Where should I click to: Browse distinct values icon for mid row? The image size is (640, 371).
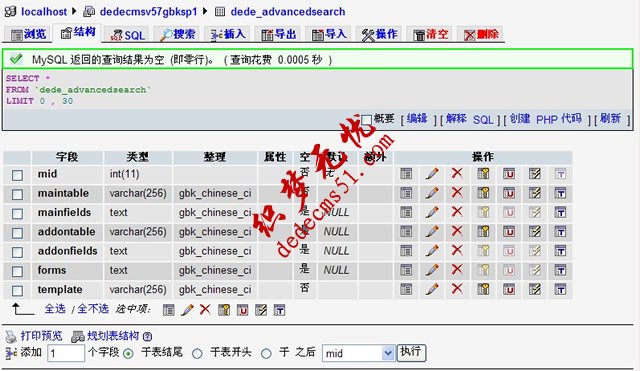406,174
